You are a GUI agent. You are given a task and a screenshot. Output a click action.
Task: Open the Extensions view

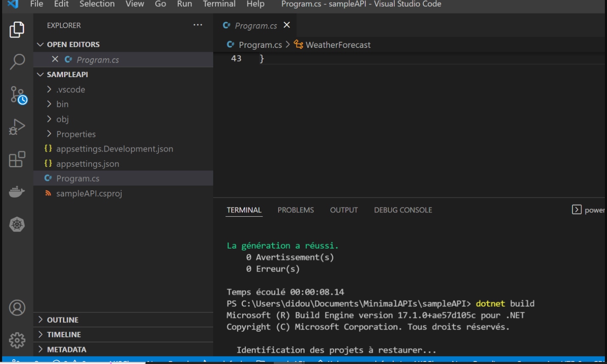[17, 160]
